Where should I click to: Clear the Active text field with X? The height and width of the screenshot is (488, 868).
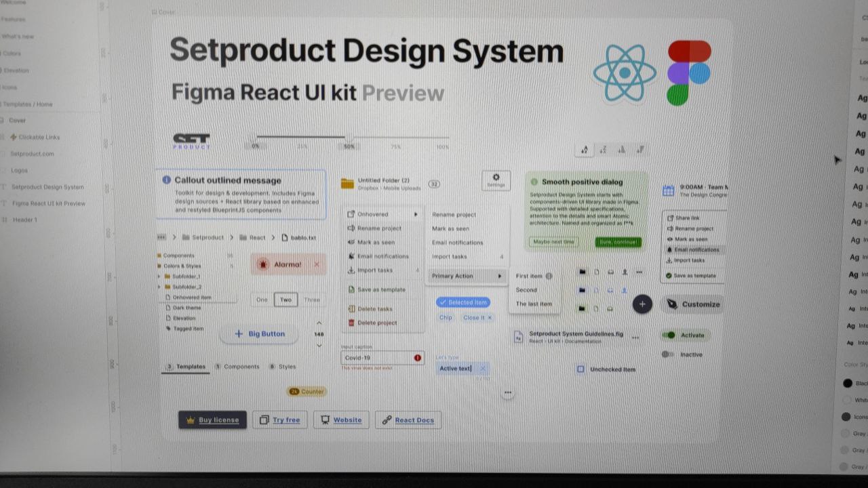[x=483, y=369]
